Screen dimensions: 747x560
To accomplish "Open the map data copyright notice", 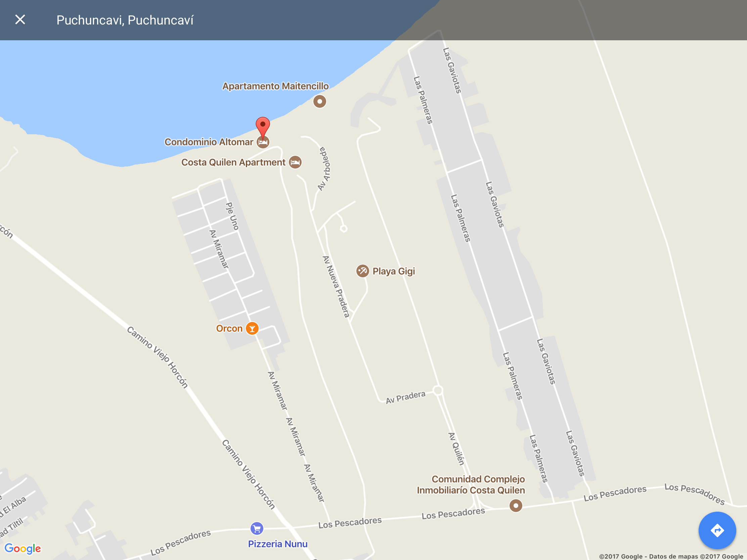I will pyautogui.click(x=671, y=556).
